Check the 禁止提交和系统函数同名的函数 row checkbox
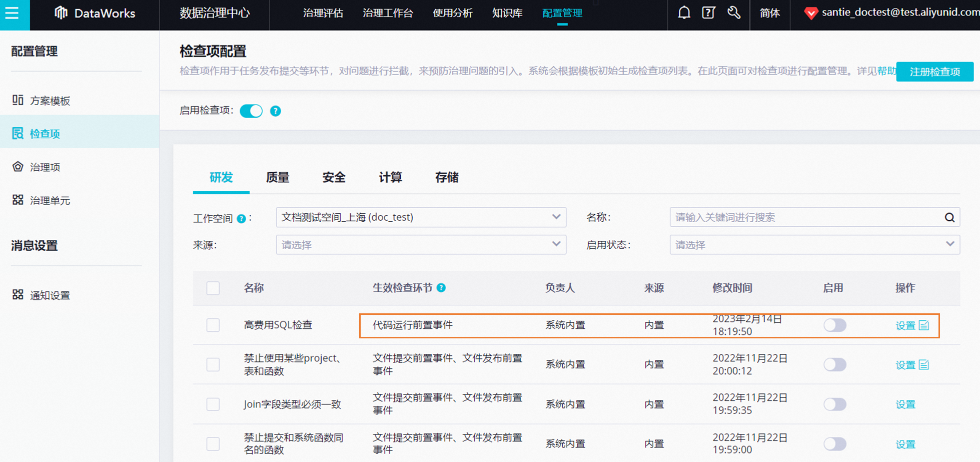The image size is (980, 462). pyautogui.click(x=213, y=443)
